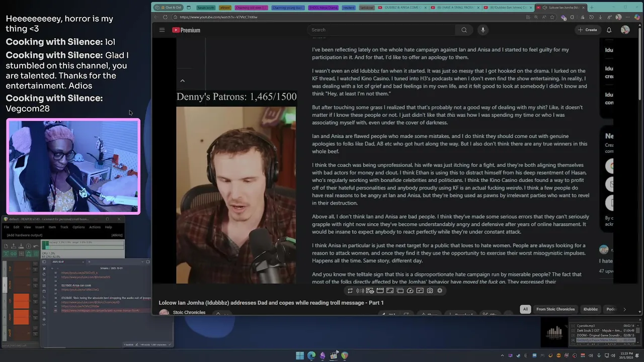Open the indiegogo.com link in note

click(x=100, y=311)
